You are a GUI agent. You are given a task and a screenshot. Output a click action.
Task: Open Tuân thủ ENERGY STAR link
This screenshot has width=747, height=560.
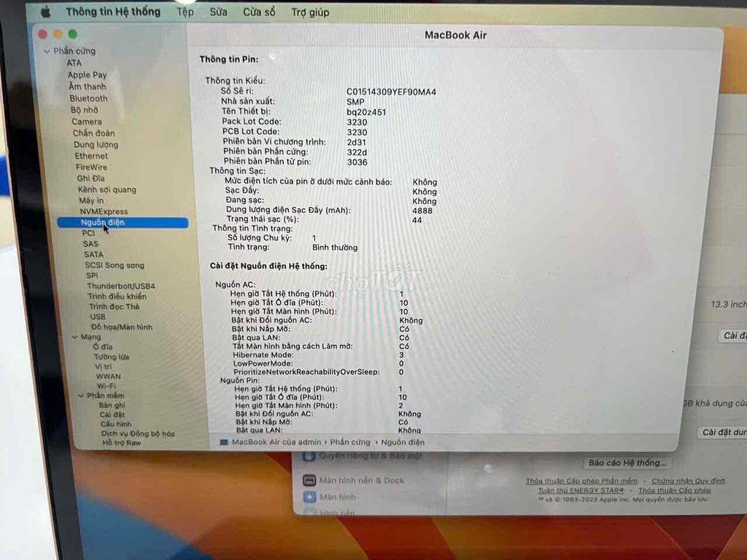coord(581,490)
